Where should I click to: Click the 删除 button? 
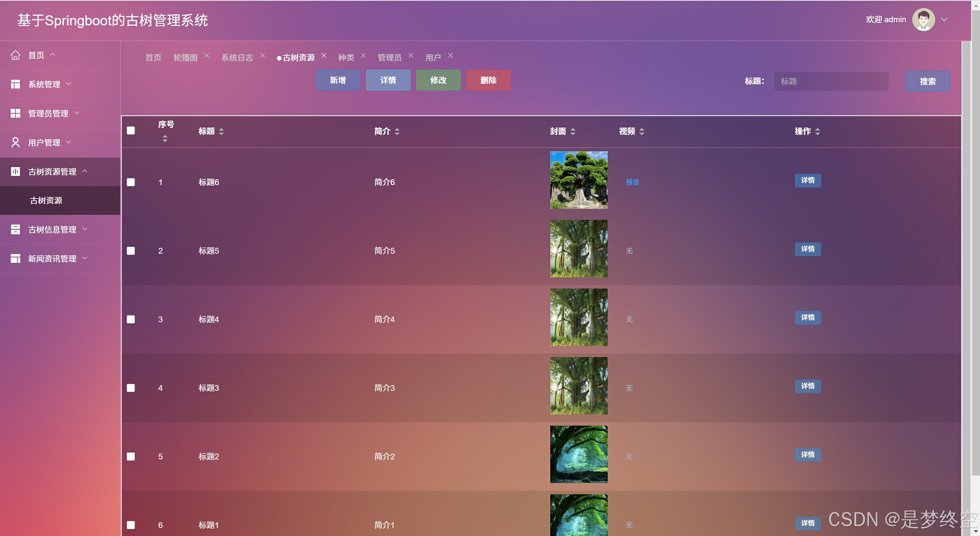click(488, 80)
